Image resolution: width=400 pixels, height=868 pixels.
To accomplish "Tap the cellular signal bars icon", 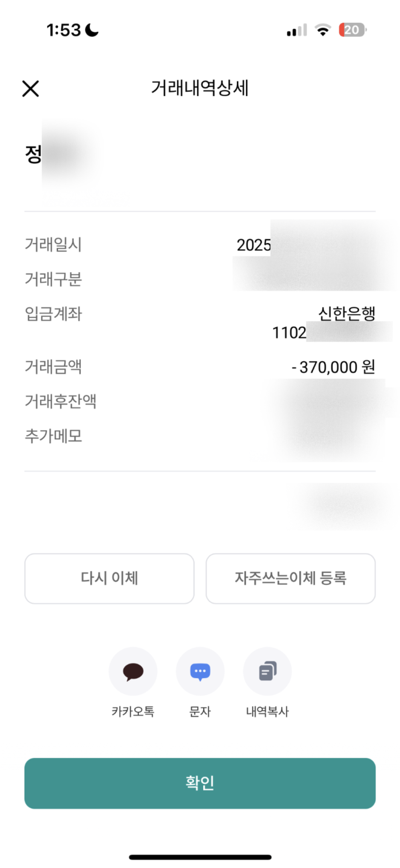I will tap(297, 30).
